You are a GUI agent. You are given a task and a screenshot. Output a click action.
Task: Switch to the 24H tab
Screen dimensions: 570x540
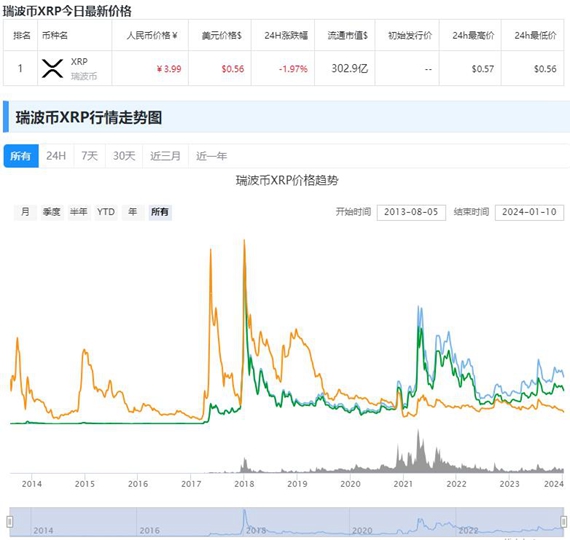click(56, 156)
